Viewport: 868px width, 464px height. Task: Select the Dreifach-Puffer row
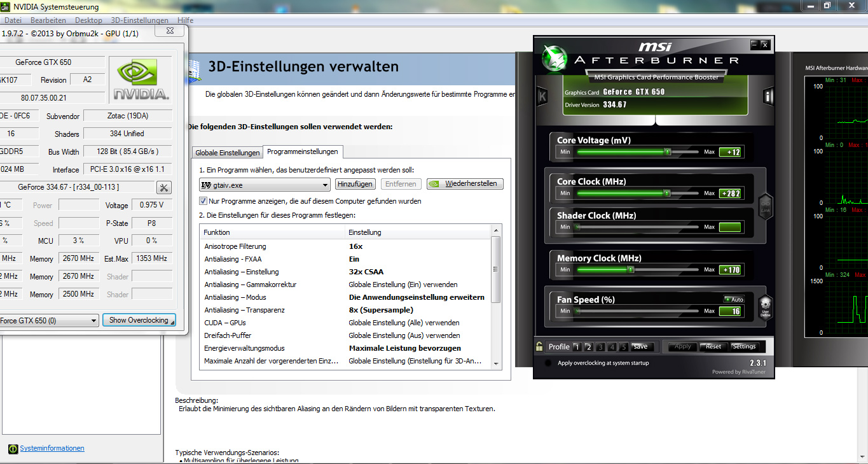[345, 335]
